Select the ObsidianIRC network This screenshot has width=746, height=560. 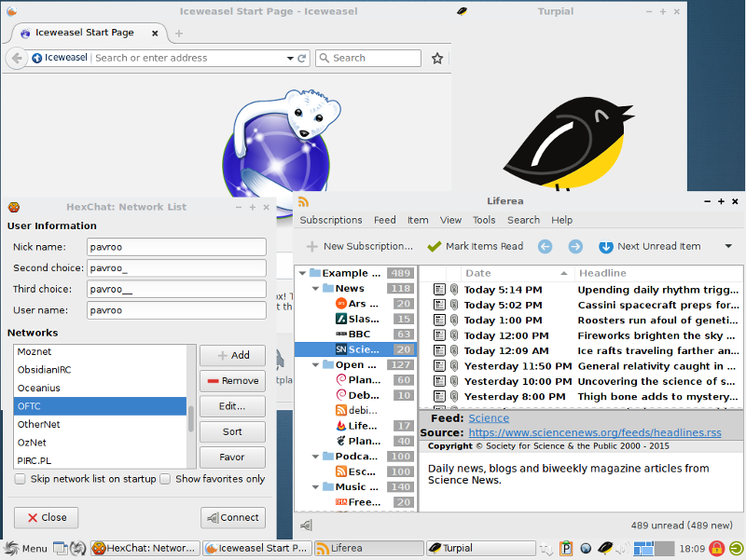[x=100, y=370]
